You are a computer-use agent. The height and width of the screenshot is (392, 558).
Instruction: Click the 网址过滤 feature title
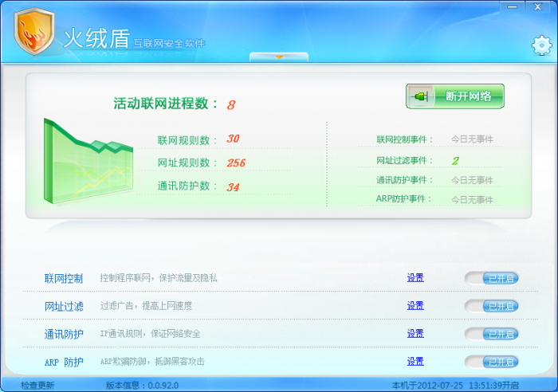point(64,306)
